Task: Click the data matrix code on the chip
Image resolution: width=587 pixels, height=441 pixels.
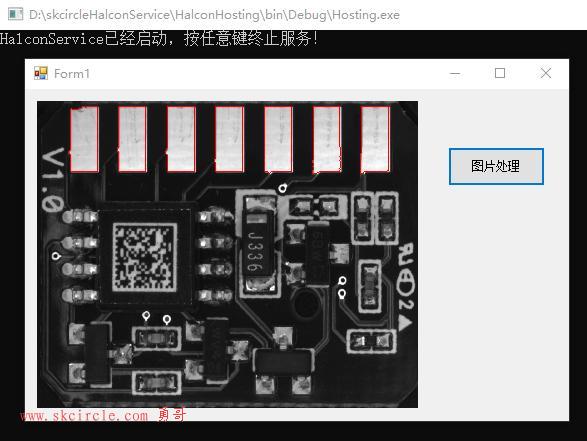Action: (145, 257)
